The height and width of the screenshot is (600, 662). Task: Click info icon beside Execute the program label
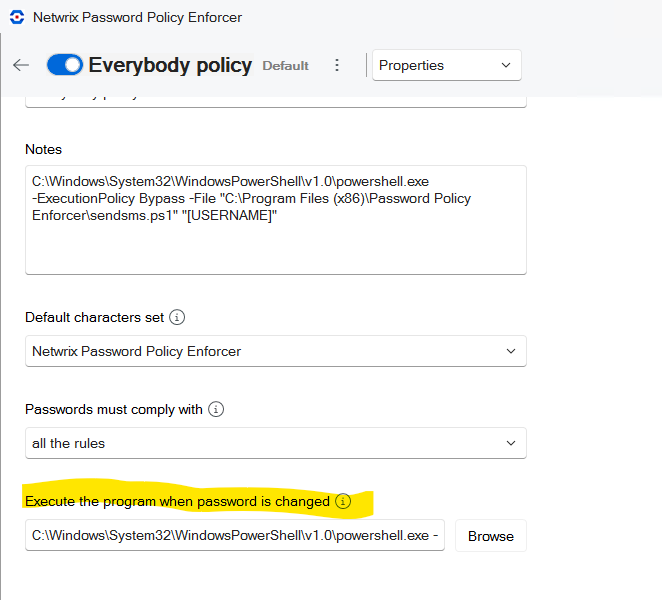click(x=343, y=501)
